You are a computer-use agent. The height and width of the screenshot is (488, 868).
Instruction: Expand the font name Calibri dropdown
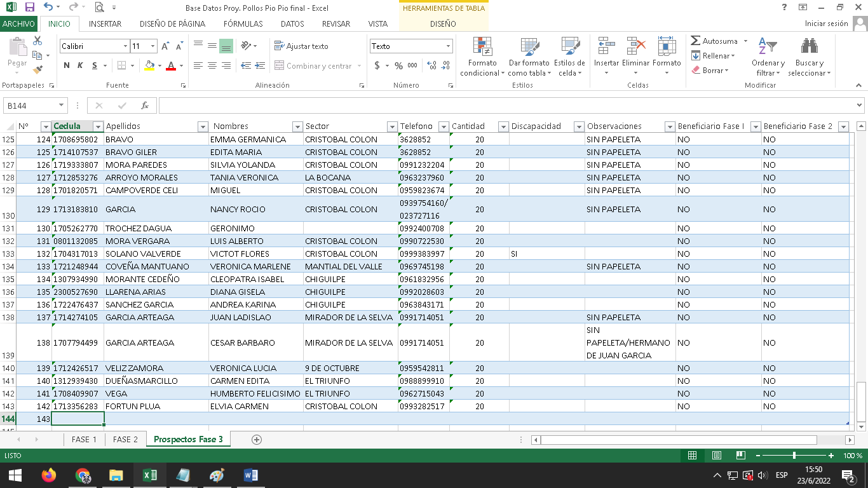[125, 46]
